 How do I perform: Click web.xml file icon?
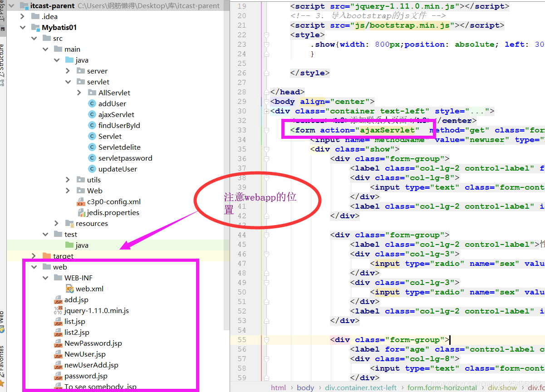tap(70, 289)
